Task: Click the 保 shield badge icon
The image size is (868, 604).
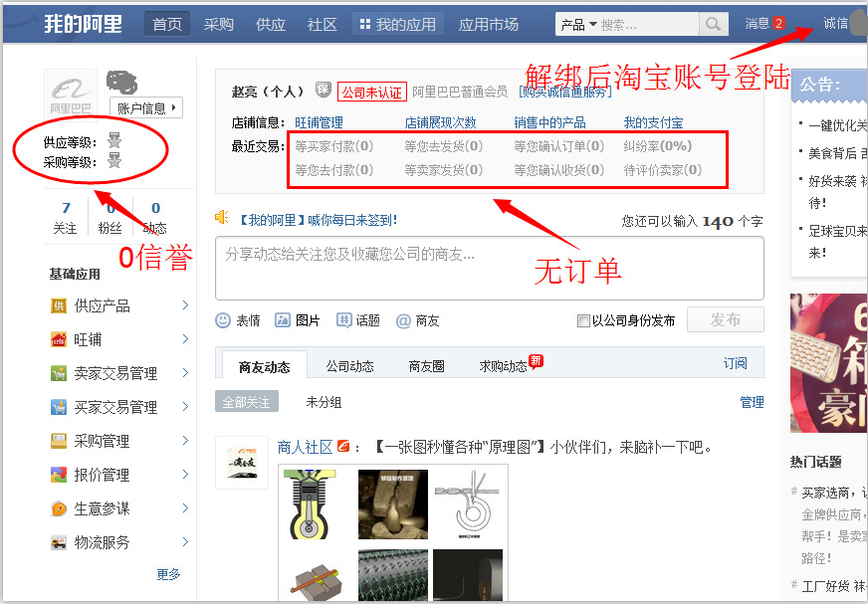Action: pos(324,90)
